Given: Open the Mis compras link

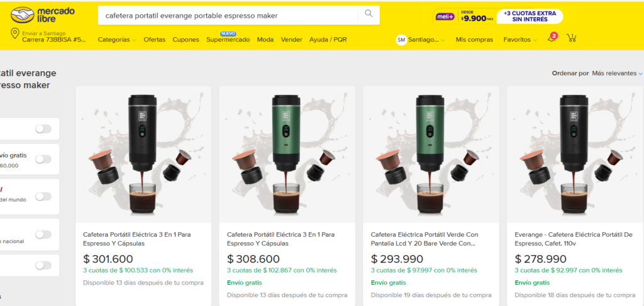Looking at the screenshot, I should 474,40.
